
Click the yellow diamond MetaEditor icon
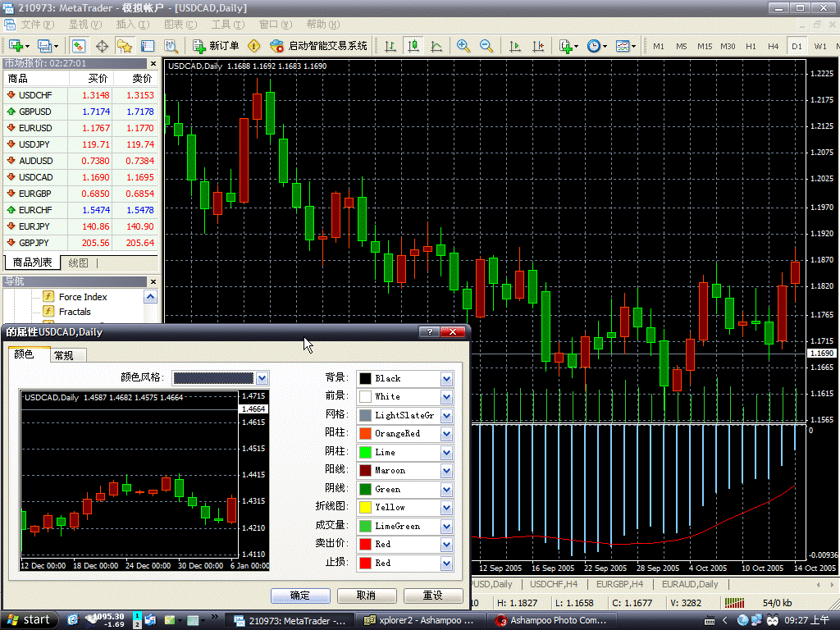pos(254,46)
